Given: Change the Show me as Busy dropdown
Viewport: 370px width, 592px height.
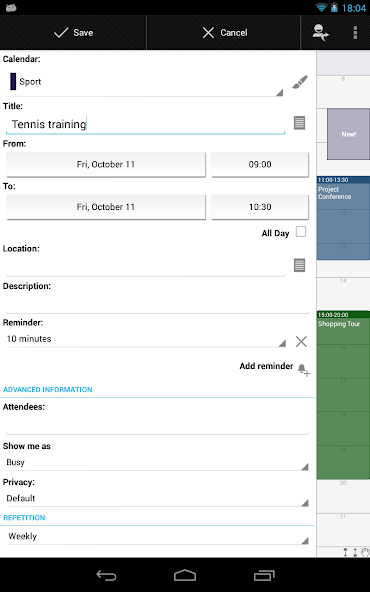Looking at the screenshot, I should click(x=157, y=462).
